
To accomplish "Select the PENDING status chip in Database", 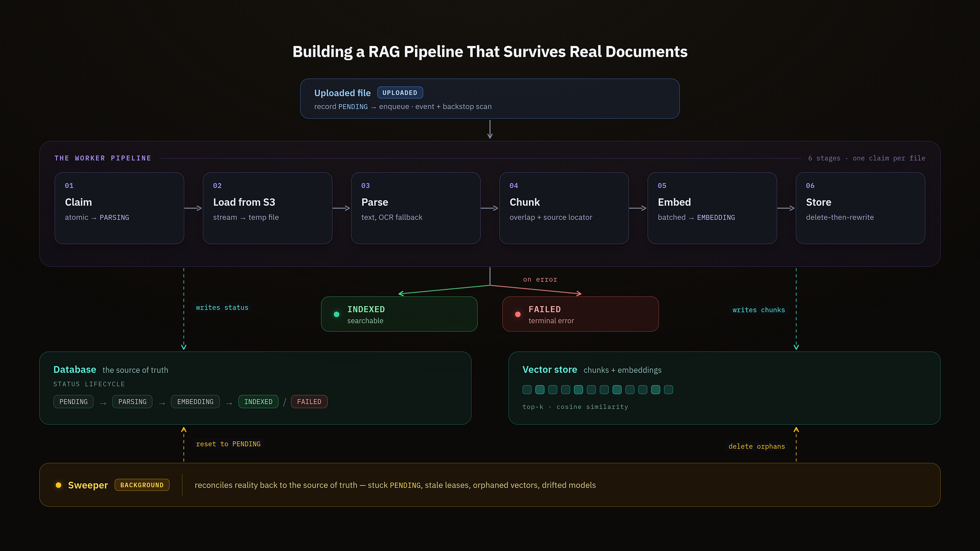I will click(73, 401).
